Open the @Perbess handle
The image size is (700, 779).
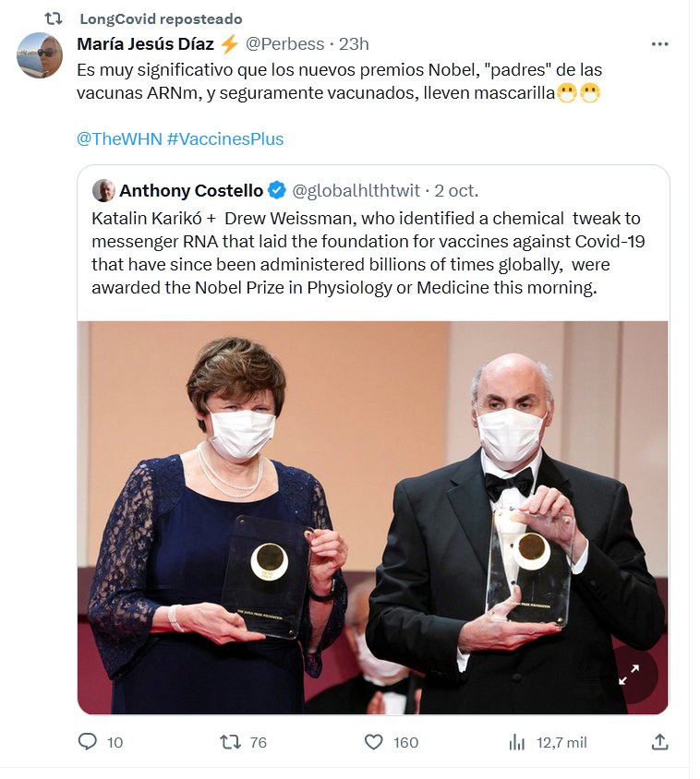pos(284,43)
